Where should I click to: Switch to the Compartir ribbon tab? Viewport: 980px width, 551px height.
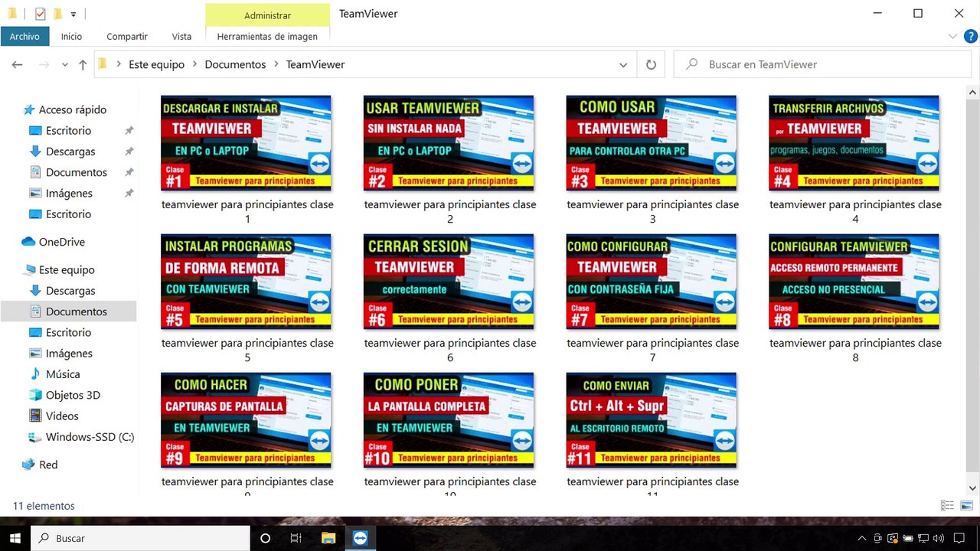pos(127,36)
